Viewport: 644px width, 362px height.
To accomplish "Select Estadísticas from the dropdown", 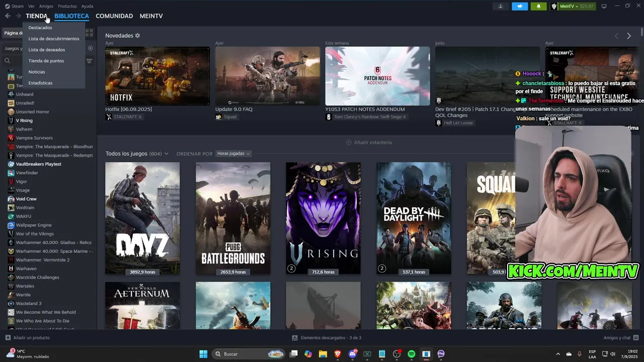I will (x=40, y=83).
